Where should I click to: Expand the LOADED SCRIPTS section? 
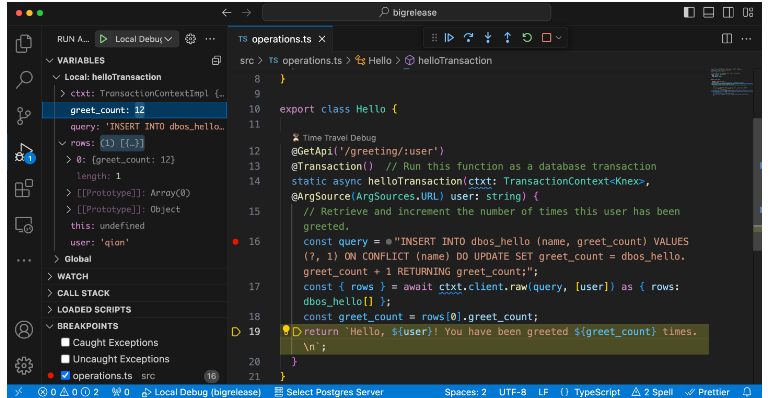pos(50,310)
